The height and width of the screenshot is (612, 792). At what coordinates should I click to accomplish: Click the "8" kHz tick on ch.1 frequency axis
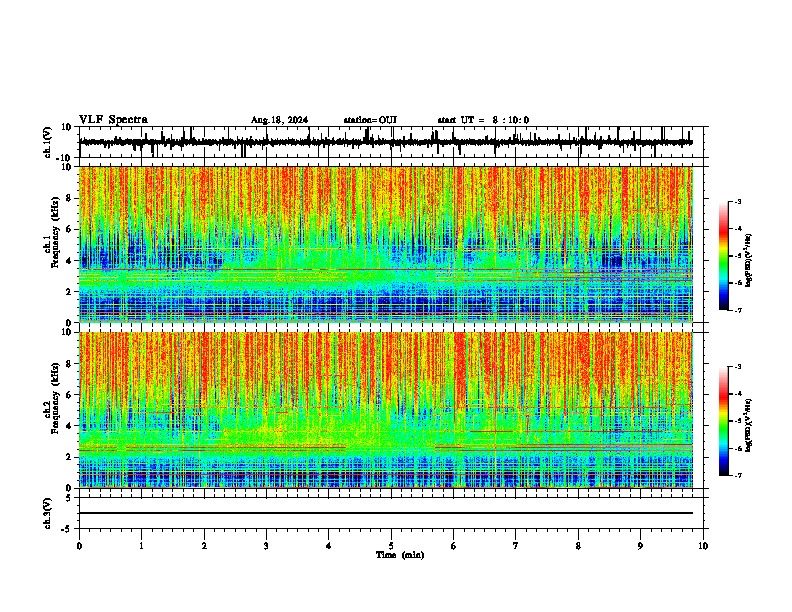(69, 198)
